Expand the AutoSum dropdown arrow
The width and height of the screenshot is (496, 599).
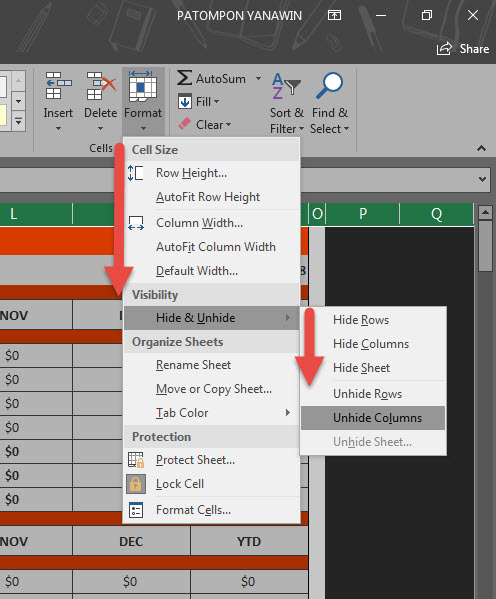tap(258, 78)
